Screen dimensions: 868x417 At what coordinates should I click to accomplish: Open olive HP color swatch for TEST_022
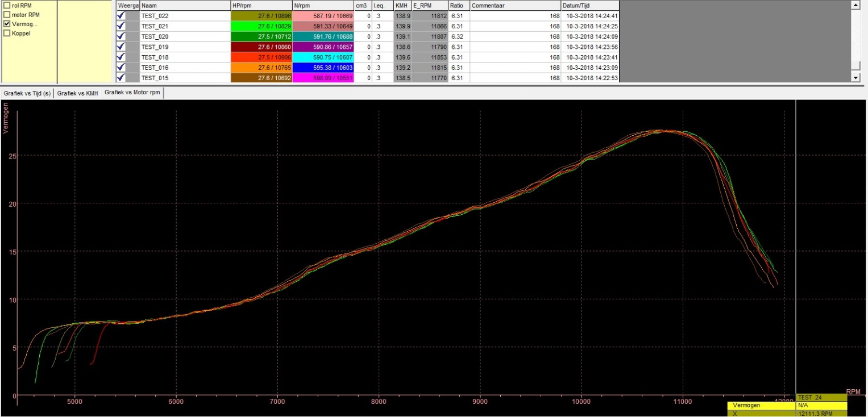point(261,16)
